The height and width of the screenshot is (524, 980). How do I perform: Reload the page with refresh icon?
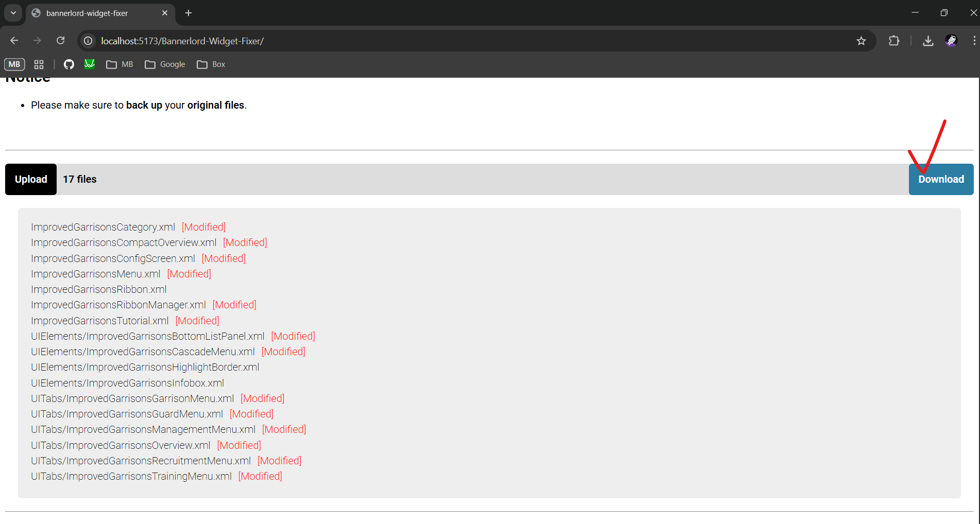click(x=60, y=41)
